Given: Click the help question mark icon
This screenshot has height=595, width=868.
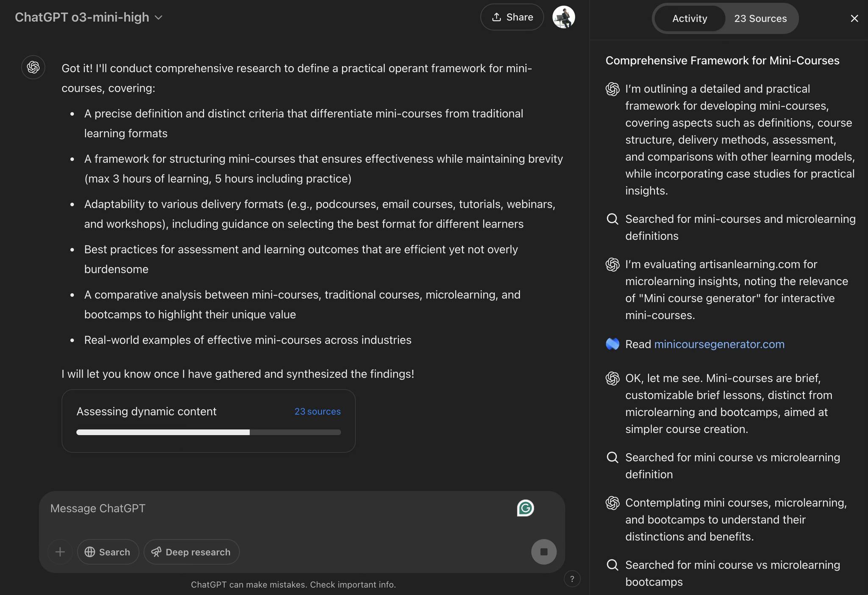Looking at the screenshot, I should tap(572, 579).
